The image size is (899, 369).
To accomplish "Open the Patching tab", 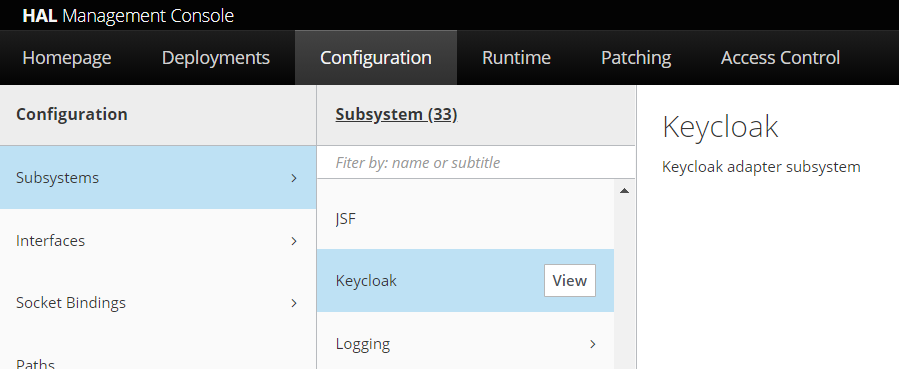I will tap(636, 58).
